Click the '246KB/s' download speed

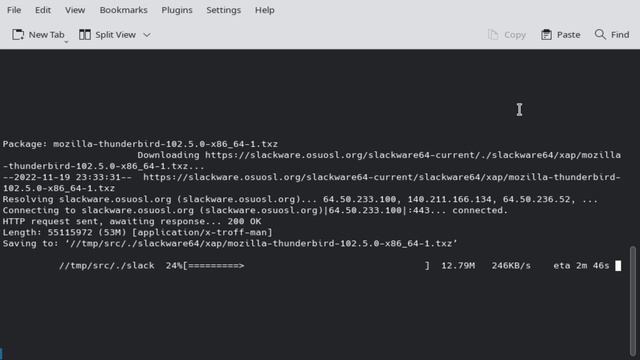(x=511, y=266)
